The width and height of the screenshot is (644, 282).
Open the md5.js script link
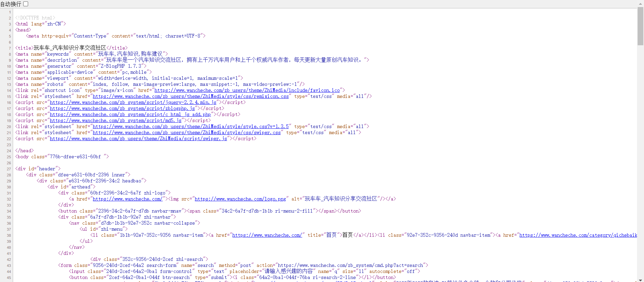point(116,120)
